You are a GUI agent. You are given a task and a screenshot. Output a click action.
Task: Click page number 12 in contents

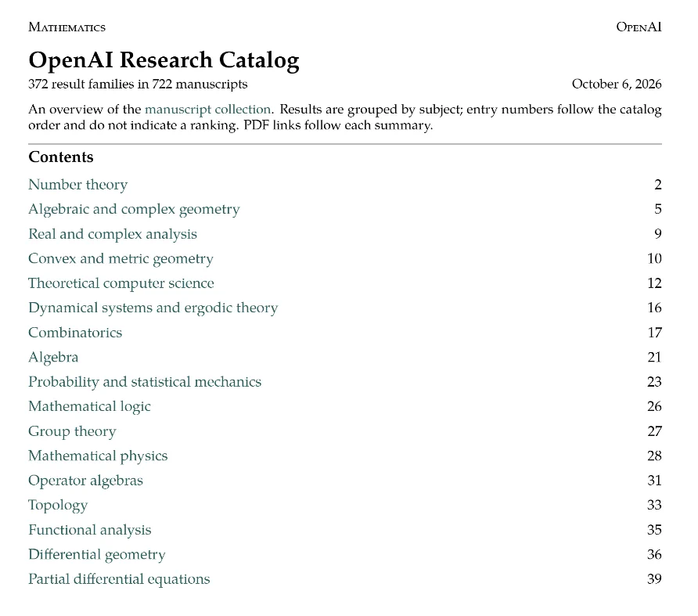(654, 283)
